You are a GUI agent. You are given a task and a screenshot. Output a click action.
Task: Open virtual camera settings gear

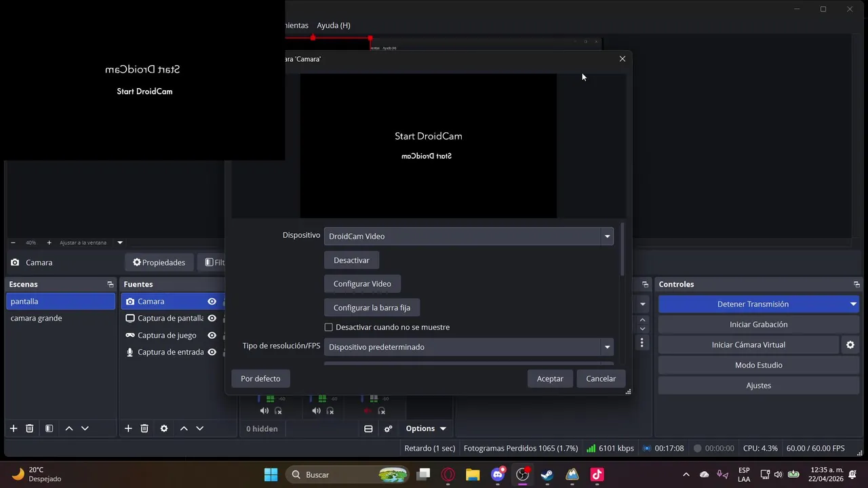[x=850, y=345]
